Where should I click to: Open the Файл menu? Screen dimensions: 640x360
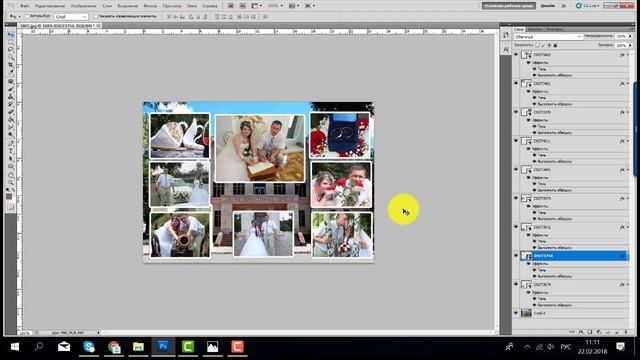24,6
